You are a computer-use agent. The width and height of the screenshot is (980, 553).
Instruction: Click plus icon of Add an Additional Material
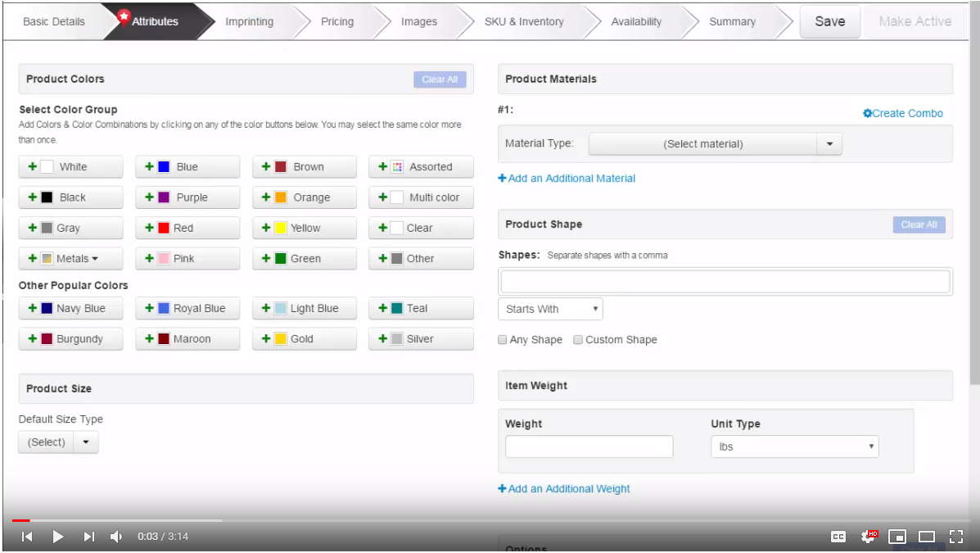(x=502, y=179)
